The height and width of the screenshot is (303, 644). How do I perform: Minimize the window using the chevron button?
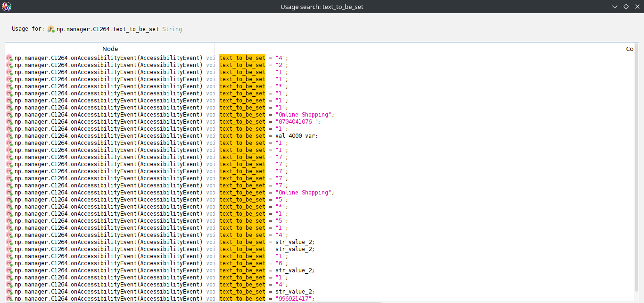coord(615,7)
